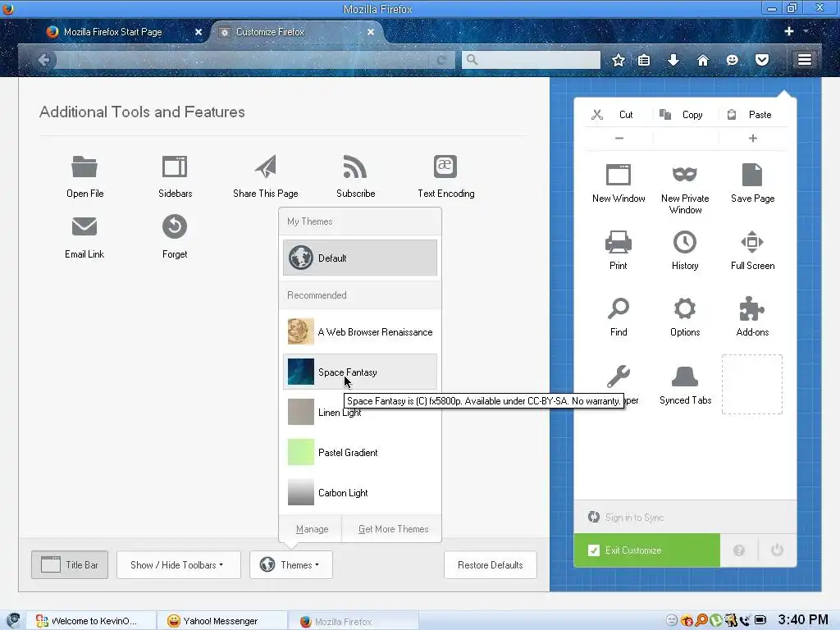Click the reload icon in address bar

tap(441, 60)
